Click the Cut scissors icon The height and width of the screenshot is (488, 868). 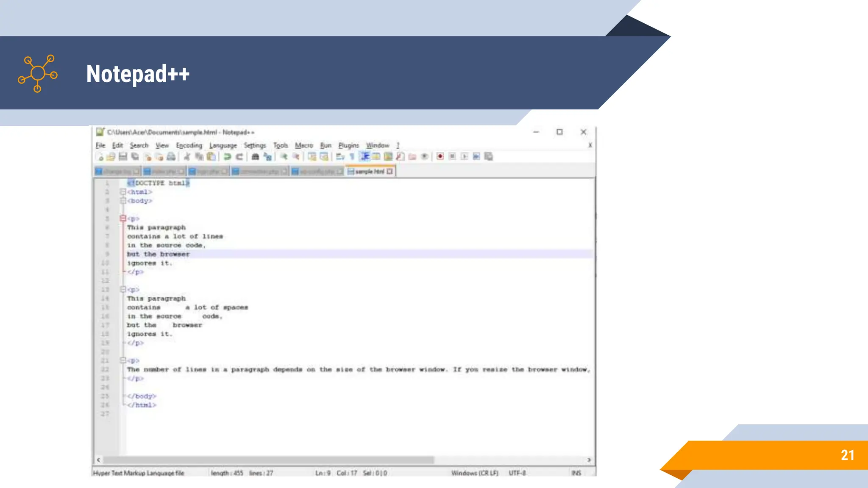point(186,157)
